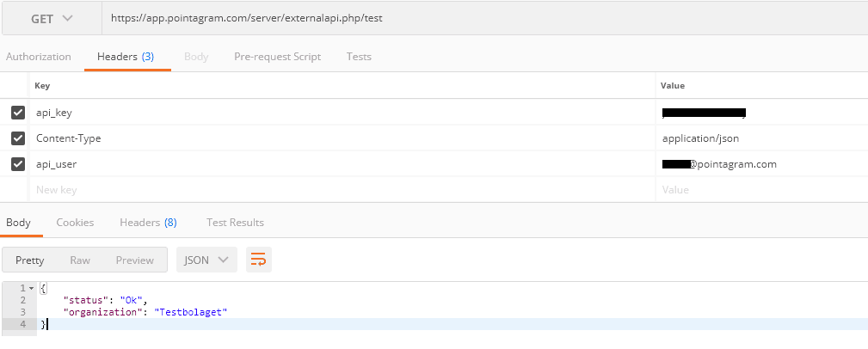868x349 pixels.
Task: Choose the Pretty response view
Action: pos(30,260)
